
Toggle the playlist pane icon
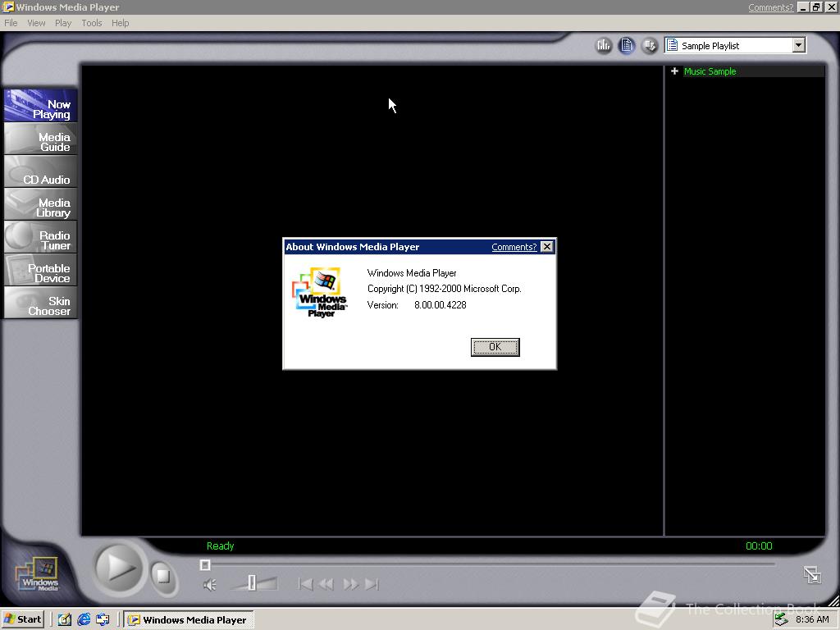626,46
